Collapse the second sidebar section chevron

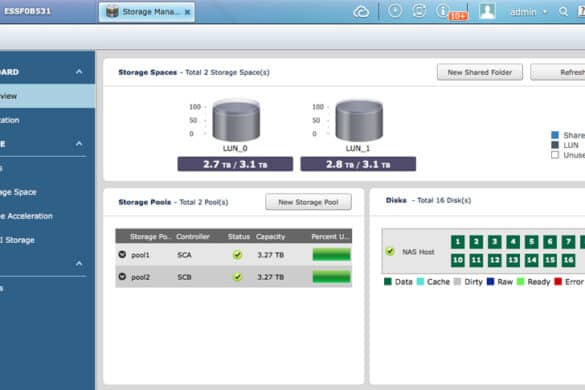[x=79, y=143]
